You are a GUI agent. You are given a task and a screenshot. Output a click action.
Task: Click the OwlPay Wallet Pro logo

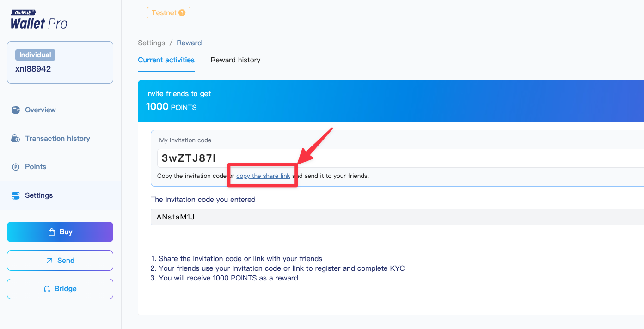39,20
